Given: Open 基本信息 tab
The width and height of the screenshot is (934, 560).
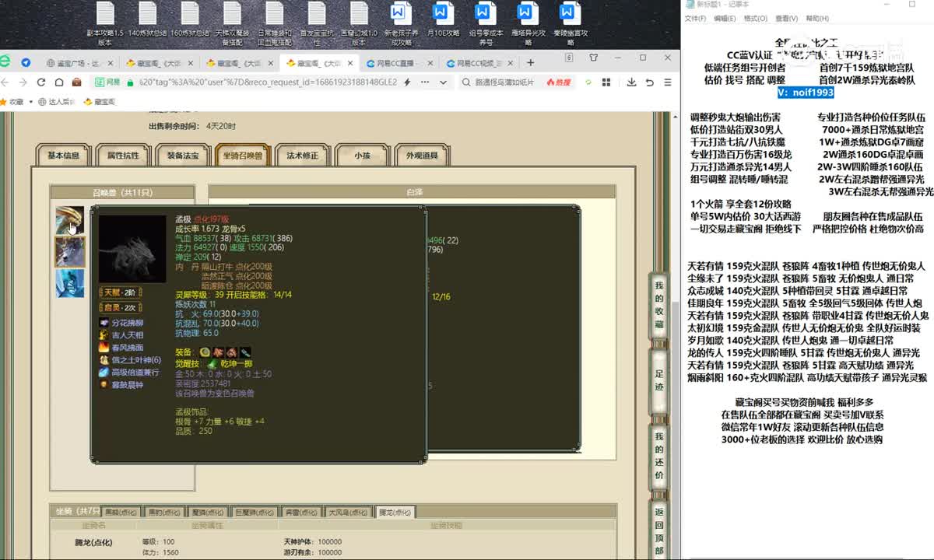Looking at the screenshot, I should tap(64, 156).
